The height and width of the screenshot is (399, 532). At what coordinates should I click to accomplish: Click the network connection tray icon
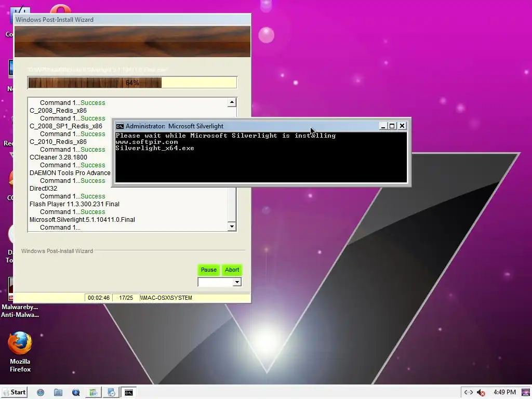(x=469, y=392)
